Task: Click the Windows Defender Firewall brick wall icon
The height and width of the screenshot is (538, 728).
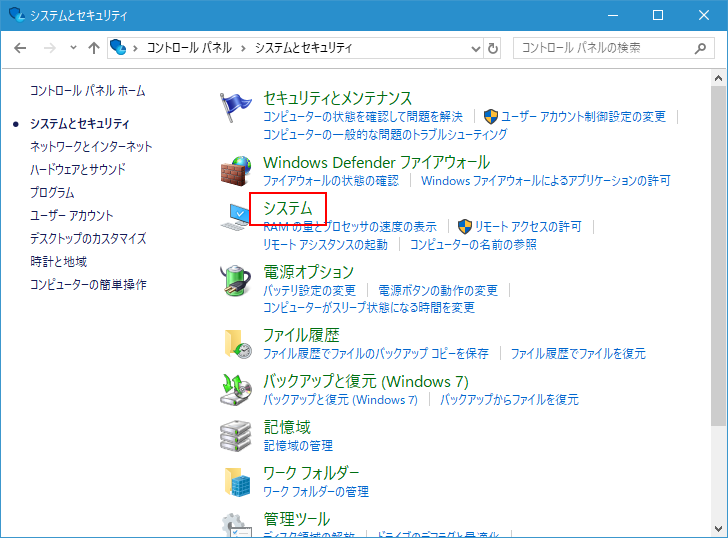Action: pyautogui.click(x=236, y=171)
